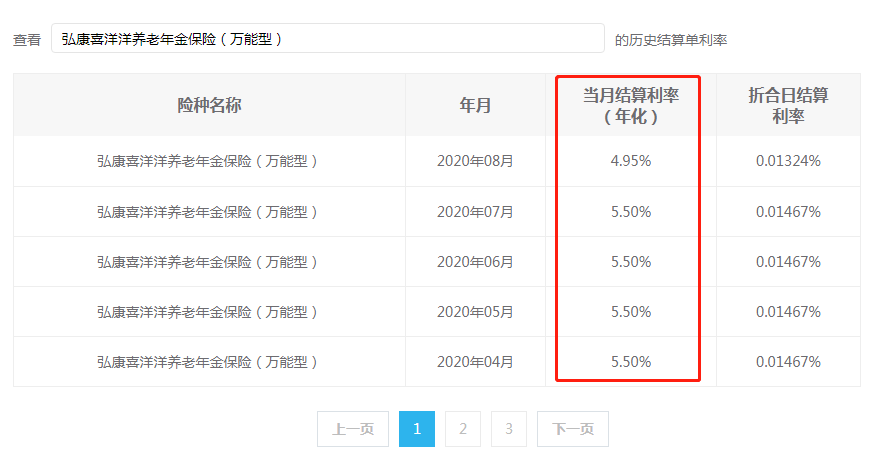Image resolution: width=872 pixels, height=463 pixels.
Task: Click the 4.95% rate value
Action: pos(631,161)
